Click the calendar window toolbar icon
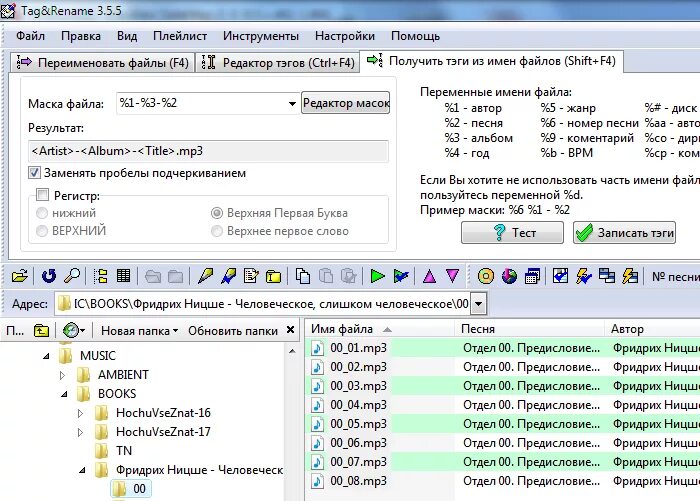Viewport: 700px width, 501px height. point(532,276)
